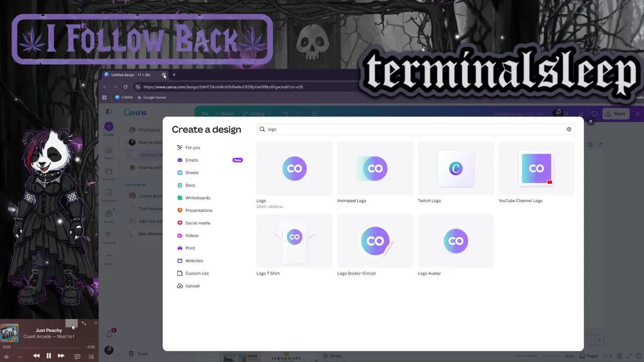Screen dimensions: 644x362
Task: Click the Presentations orange icon
Action: (180, 210)
